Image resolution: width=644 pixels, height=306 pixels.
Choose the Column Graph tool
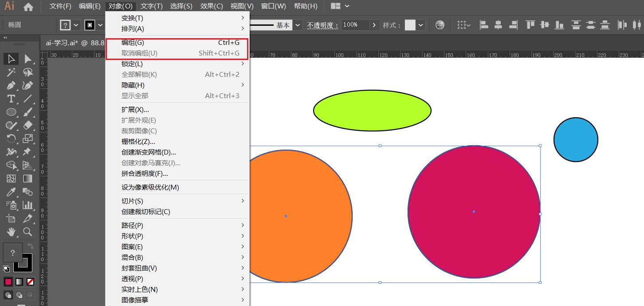click(x=28, y=205)
